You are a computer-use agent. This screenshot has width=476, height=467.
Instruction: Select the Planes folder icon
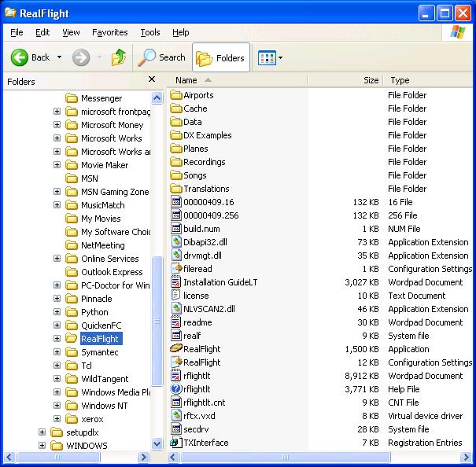pos(176,149)
